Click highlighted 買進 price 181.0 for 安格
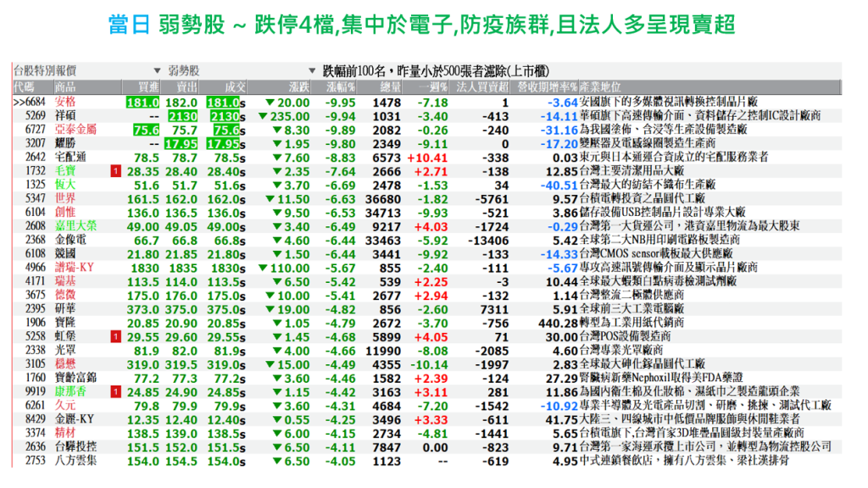The image size is (868, 488). 142,103
